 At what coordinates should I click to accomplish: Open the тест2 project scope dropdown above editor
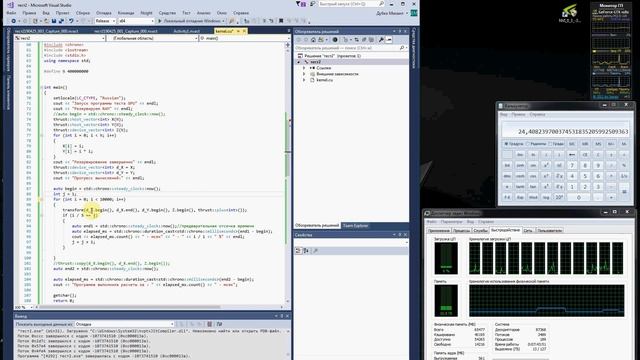60,38
